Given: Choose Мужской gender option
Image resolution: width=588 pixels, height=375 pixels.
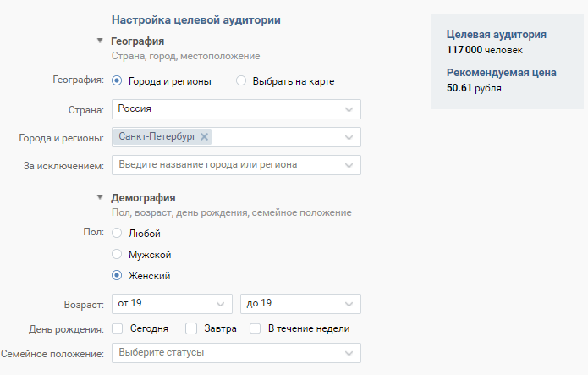Looking at the screenshot, I should tap(117, 254).
